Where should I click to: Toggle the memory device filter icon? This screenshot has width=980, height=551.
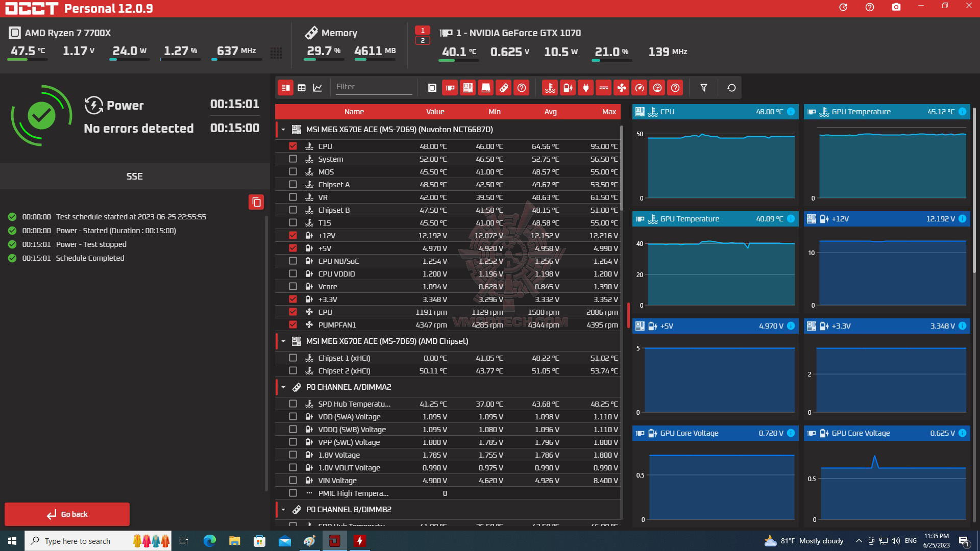pos(503,88)
